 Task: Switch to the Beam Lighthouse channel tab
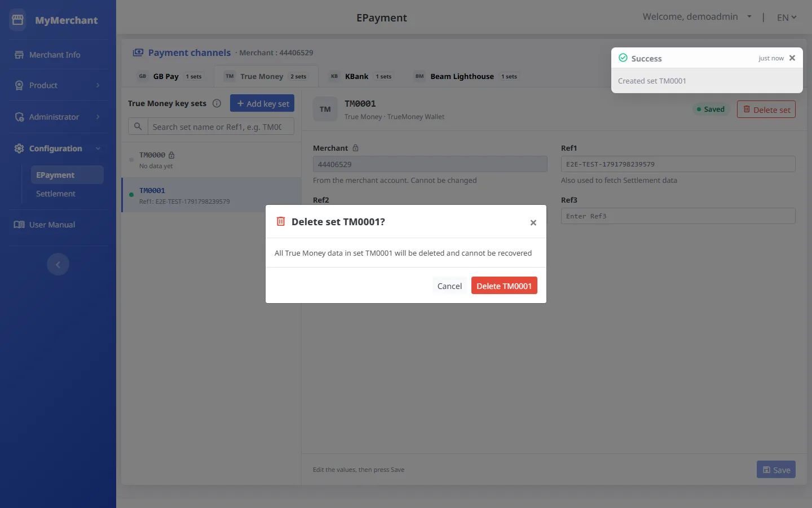466,76
